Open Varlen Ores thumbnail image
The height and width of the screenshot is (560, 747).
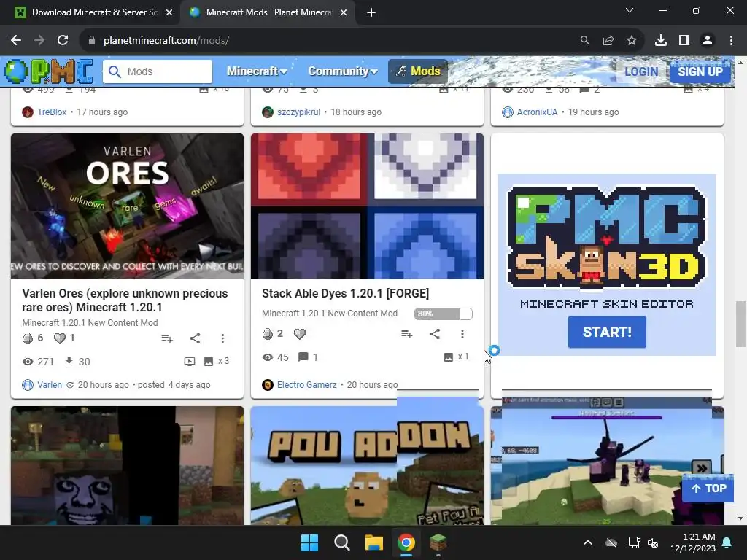coord(127,206)
